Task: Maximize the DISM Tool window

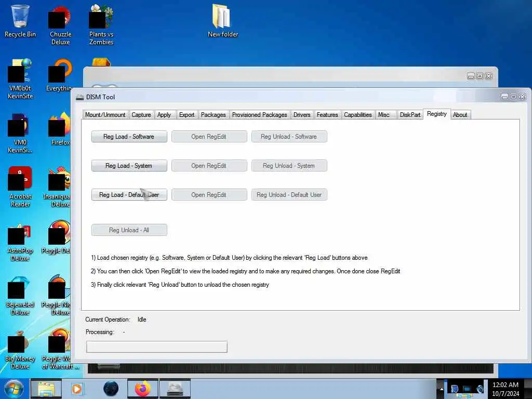Action: coord(513,97)
